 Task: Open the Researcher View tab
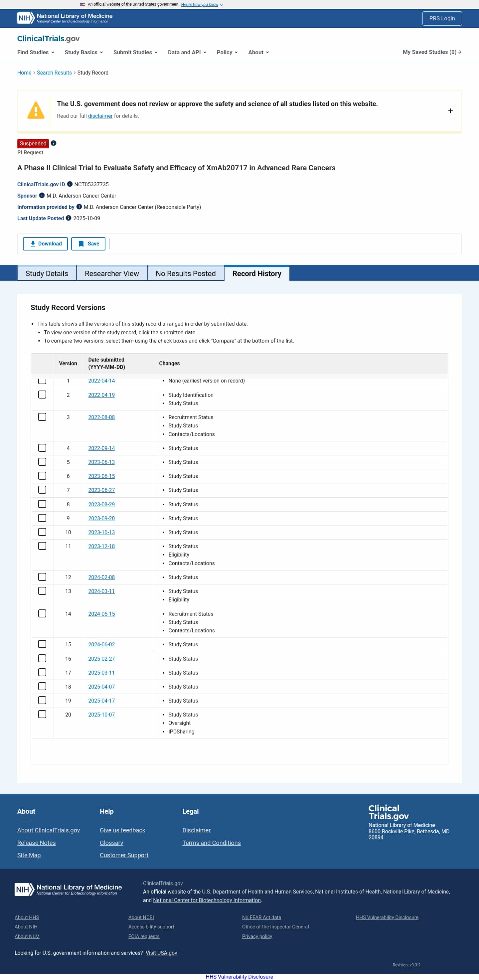coord(112,273)
